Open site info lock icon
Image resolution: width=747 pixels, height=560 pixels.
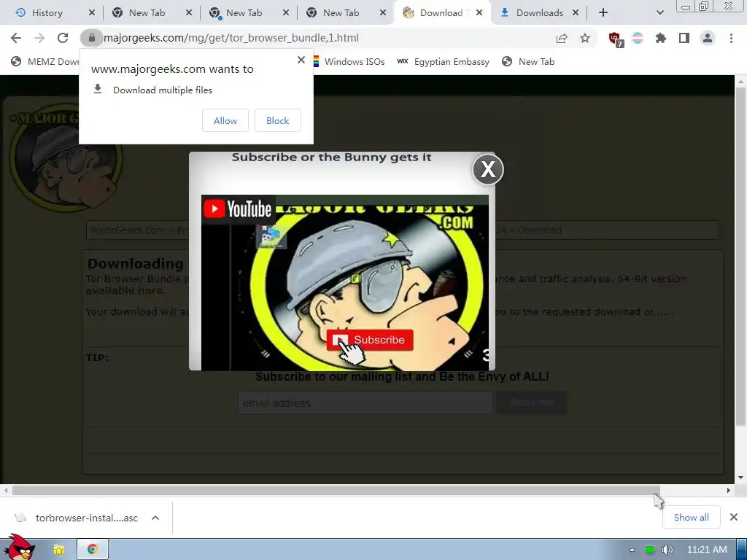(91, 38)
